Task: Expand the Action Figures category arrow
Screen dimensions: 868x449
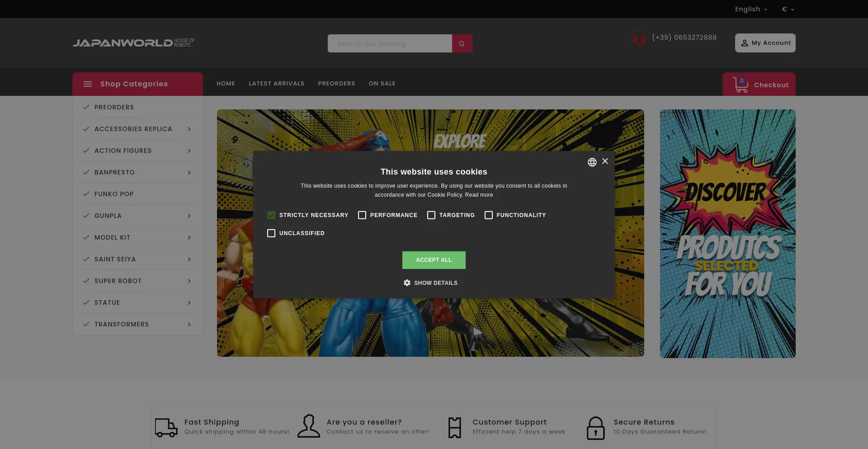Action: [189, 151]
